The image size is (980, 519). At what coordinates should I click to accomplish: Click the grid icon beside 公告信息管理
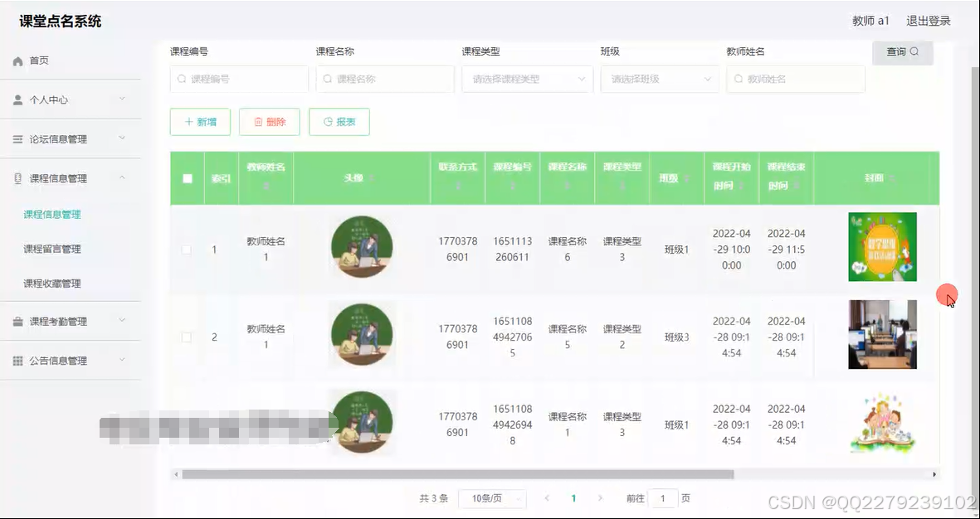pyautogui.click(x=17, y=360)
